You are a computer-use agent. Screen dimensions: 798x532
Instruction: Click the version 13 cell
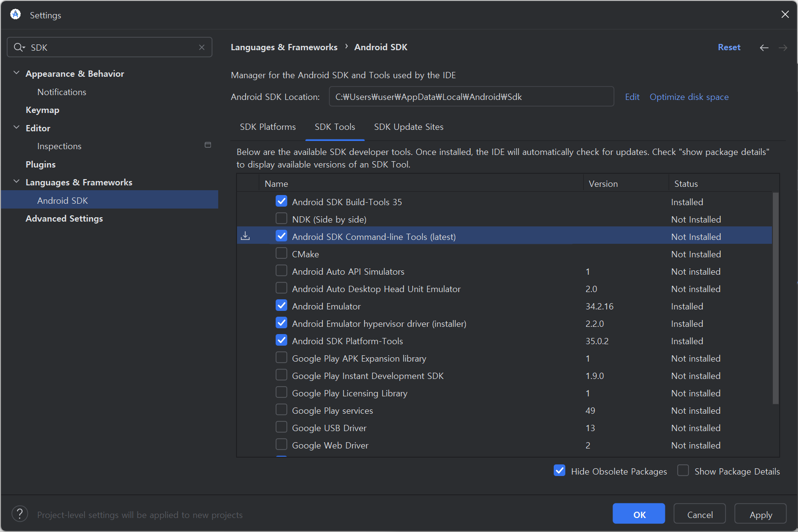(590, 428)
